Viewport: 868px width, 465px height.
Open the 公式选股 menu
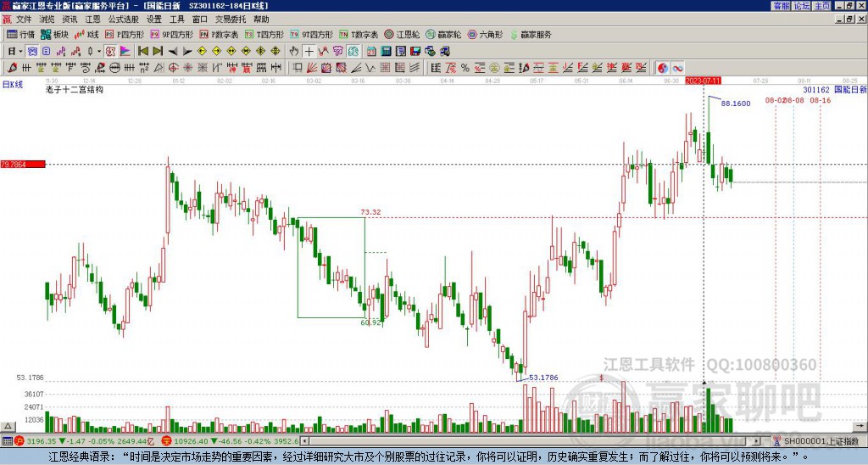(124, 20)
